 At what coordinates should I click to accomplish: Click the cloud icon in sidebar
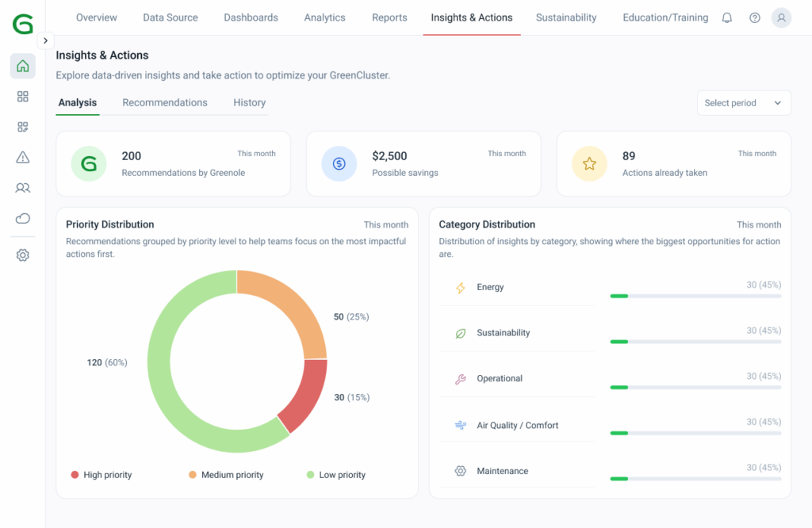(x=23, y=219)
